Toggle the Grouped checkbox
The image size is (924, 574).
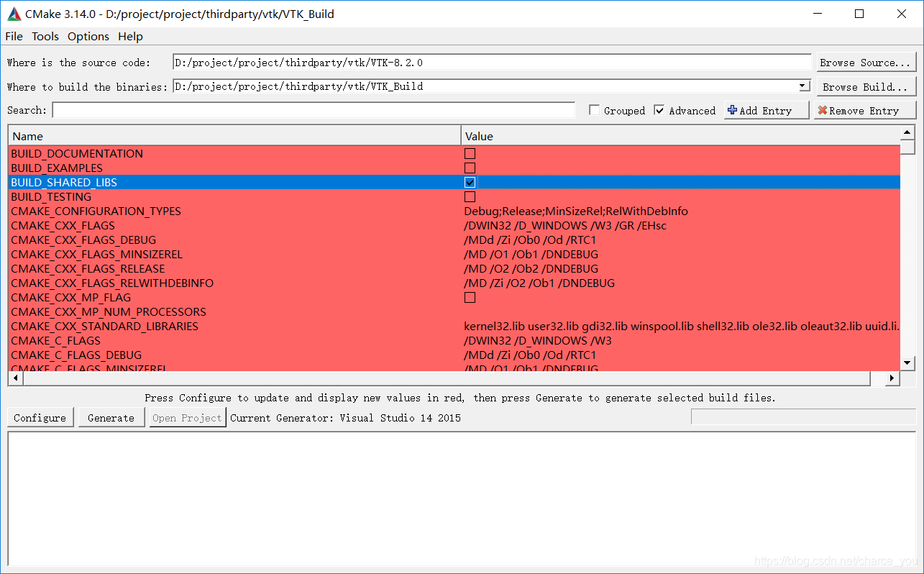(594, 110)
